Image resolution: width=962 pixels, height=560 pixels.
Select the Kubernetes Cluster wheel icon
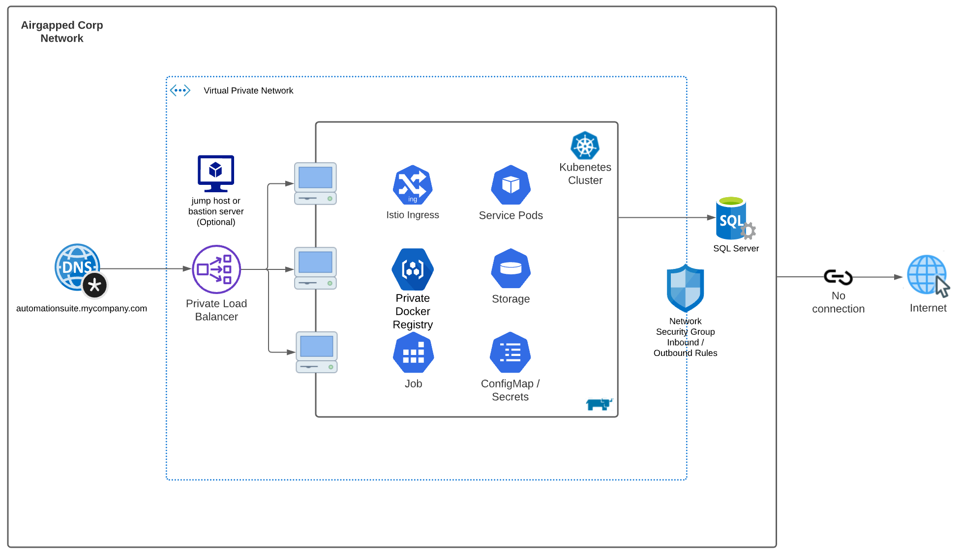pyautogui.click(x=585, y=146)
